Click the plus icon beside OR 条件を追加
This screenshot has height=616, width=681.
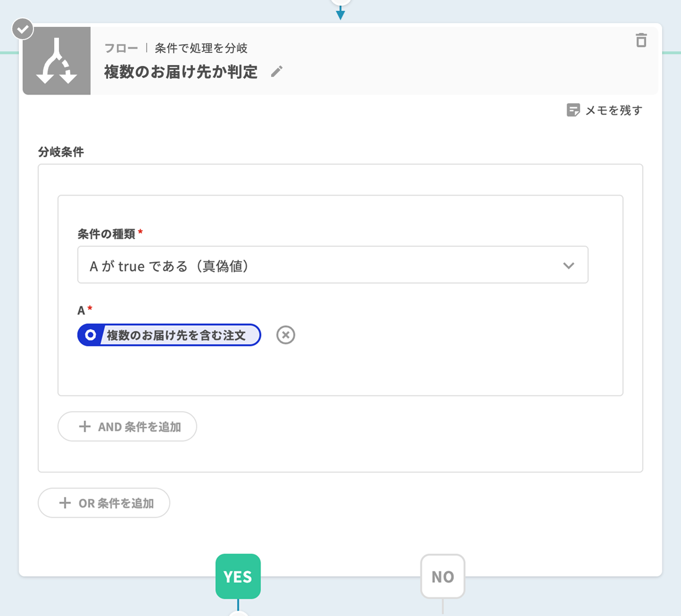[65, 503]
